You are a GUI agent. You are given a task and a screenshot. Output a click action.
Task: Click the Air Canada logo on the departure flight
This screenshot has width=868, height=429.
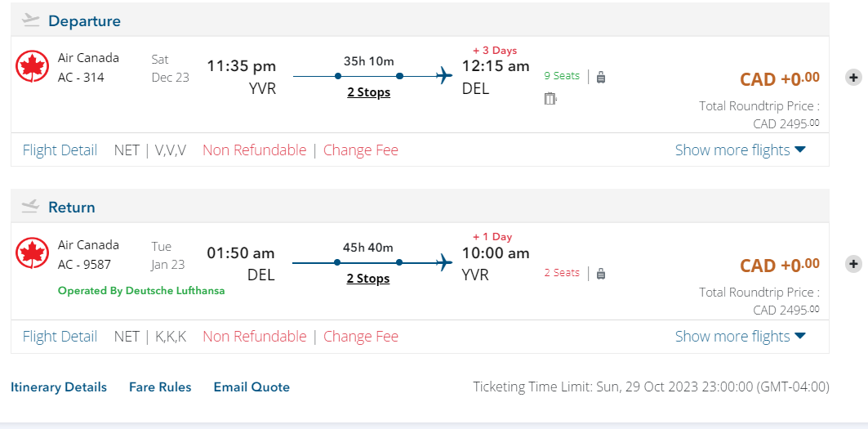33,67
